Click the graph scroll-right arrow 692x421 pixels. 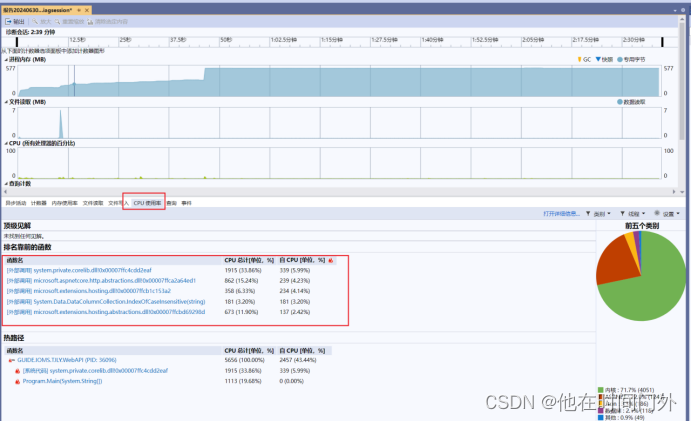coord(674,192)
